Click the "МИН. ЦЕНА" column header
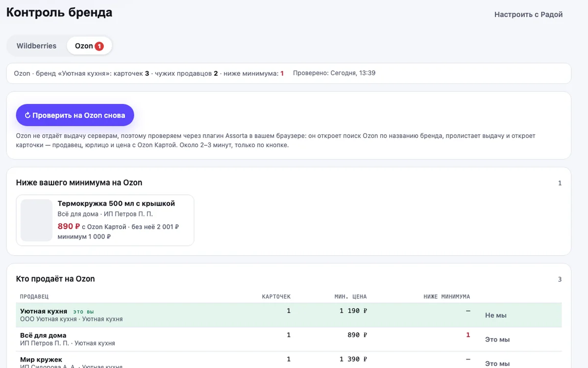Viewport: 588px width, 368px height. click(x=350, y=296)
